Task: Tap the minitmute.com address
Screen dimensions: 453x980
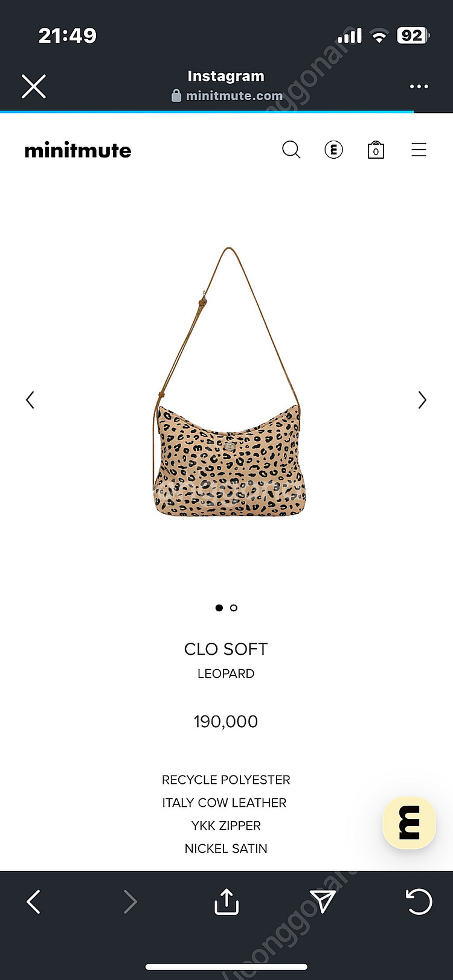Action: pos(234,95)
